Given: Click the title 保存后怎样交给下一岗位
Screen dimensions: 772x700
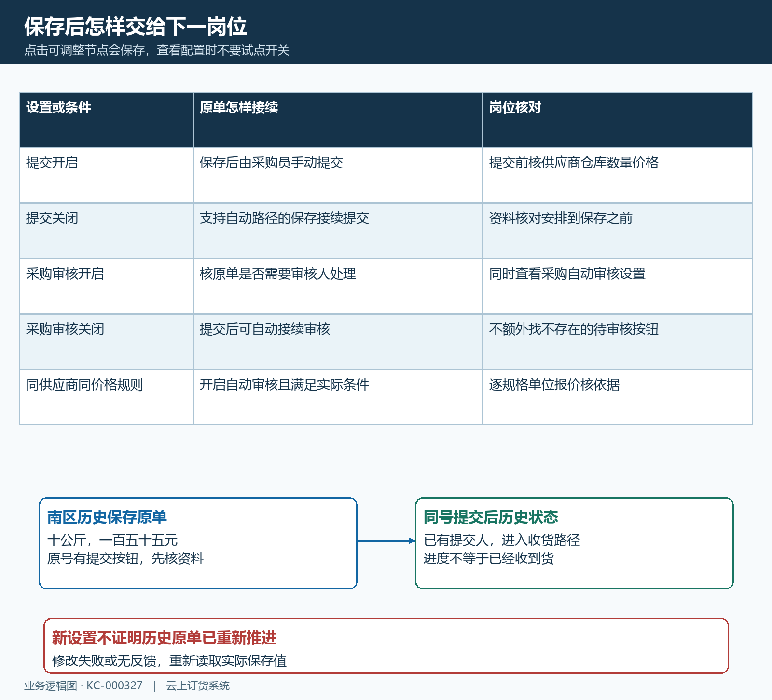Looking at the screenshot, I should (136, 27).
